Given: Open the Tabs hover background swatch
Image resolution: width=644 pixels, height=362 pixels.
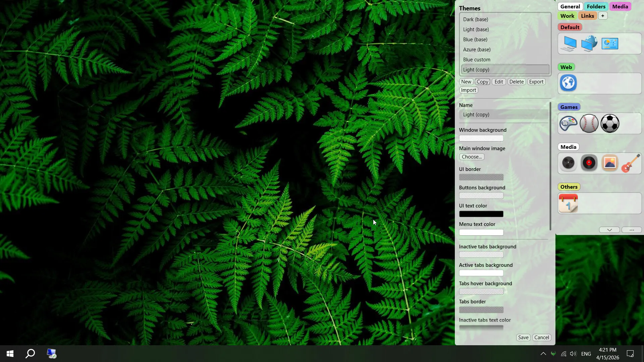Looking at the screenshot, I should [x=481, y=292].
